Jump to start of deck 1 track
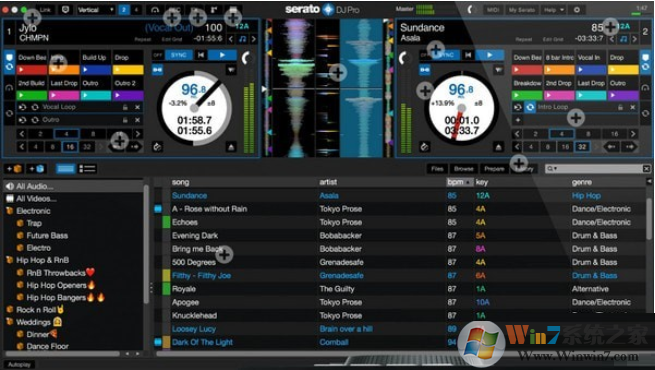 tap(201, 55)
